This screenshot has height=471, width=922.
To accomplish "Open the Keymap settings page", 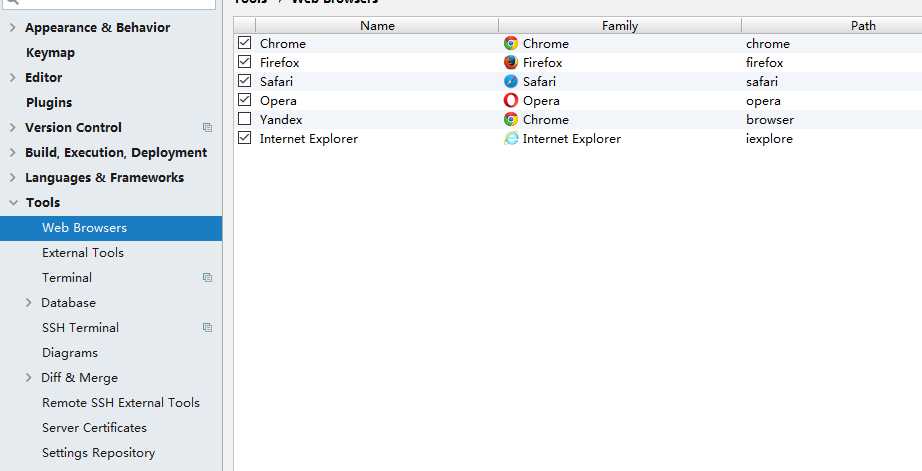I will pyautogui.click(x=51, y=53).
